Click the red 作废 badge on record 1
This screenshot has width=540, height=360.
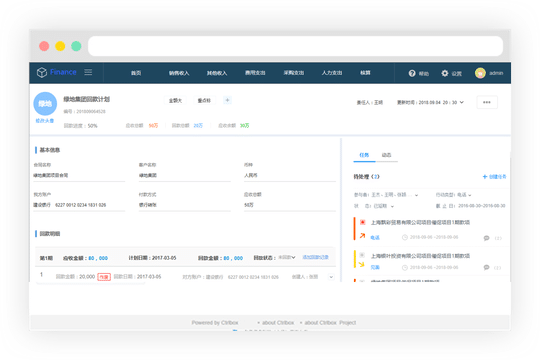(x=104, y=277)
